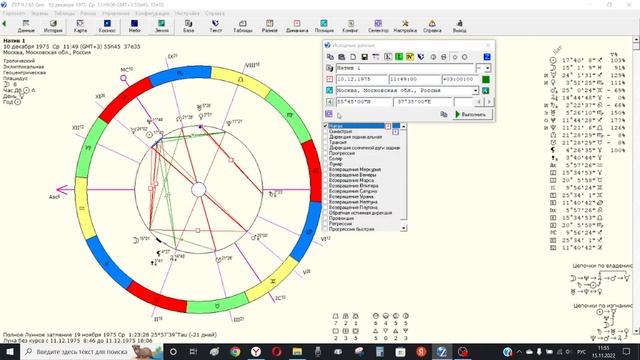640x360 pixels.
Task: Click the new blank page icon in the dialog
Action: click(x=353, y=57)
